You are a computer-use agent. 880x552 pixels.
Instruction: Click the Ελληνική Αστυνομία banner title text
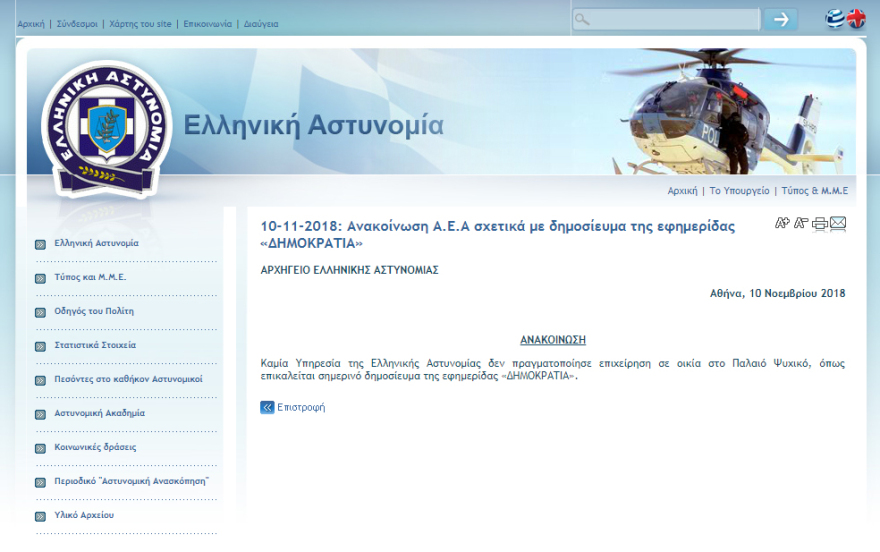[x=314, y=125]
